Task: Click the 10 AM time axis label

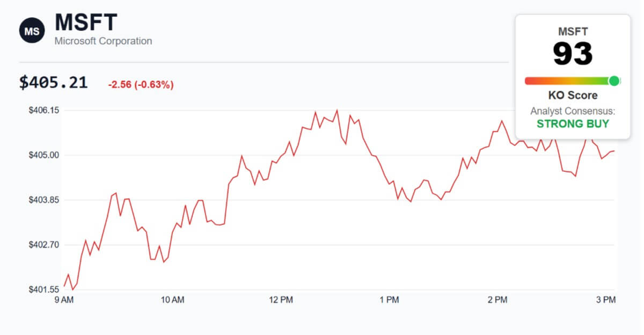Action: 173,300
